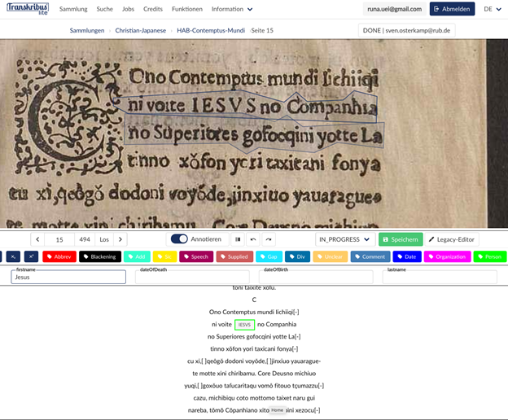Focus the dateOfDeath input field

tap(192, 278)
